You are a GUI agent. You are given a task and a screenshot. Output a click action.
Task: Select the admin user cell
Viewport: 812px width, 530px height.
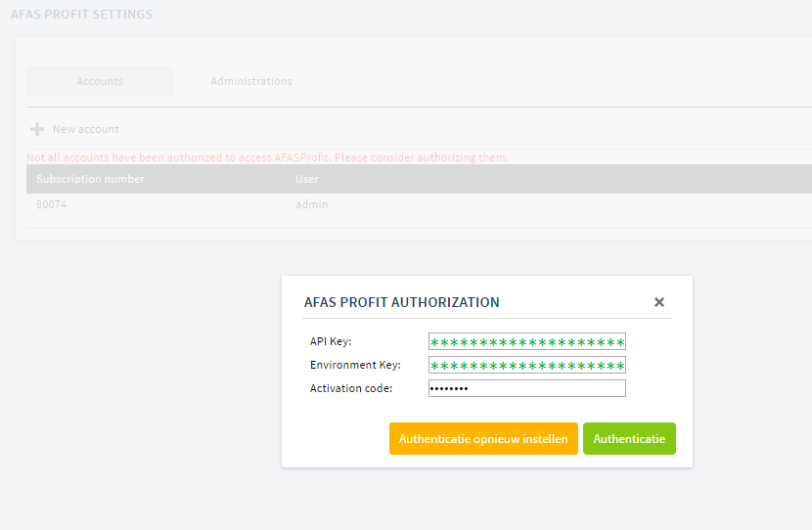(x=312, y=204)
